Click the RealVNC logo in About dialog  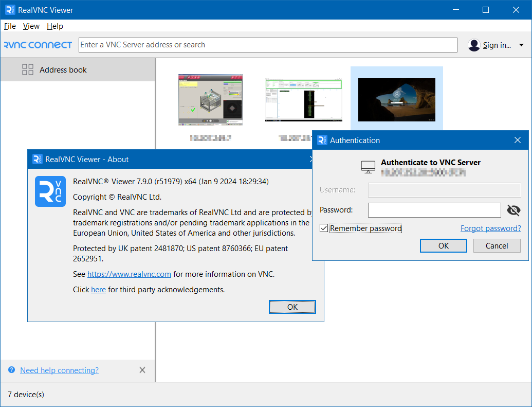(50, 191)
